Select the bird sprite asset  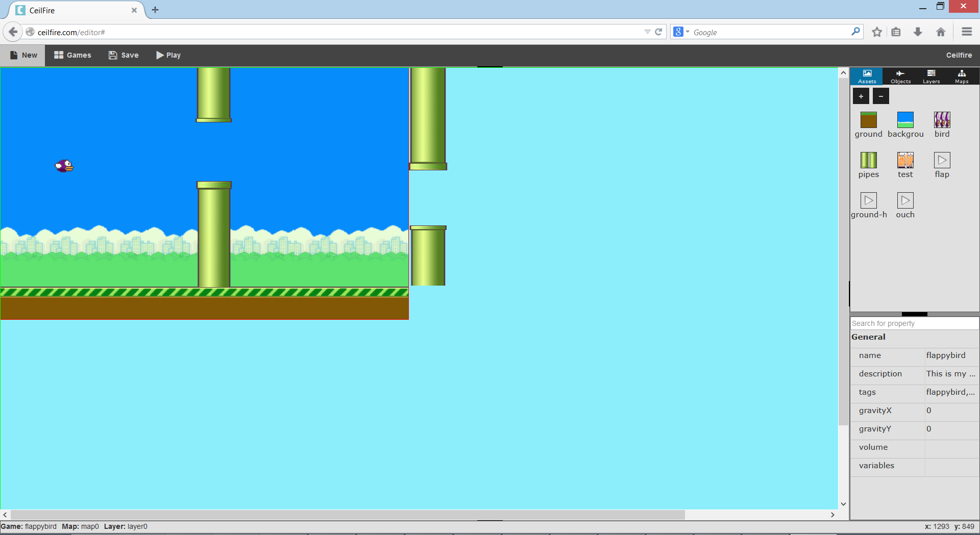(942, 120)
